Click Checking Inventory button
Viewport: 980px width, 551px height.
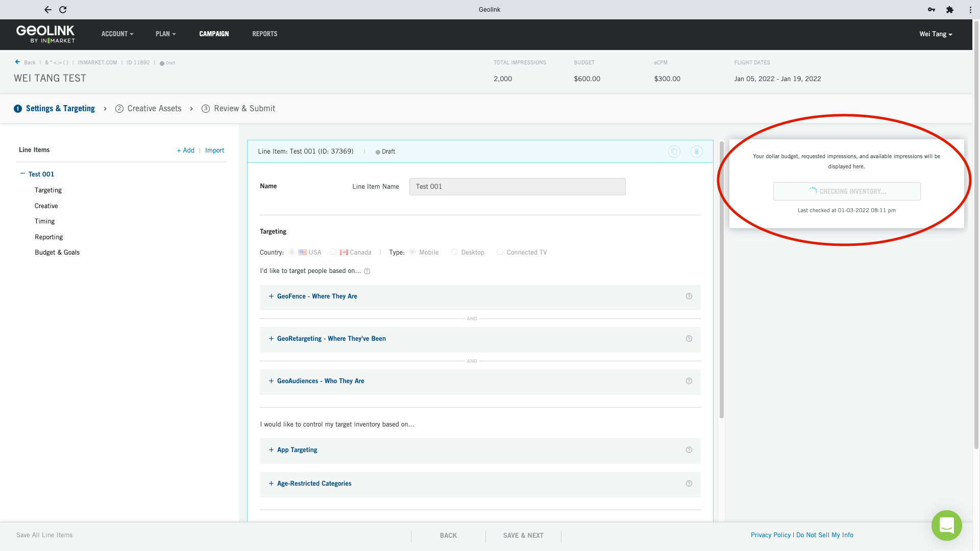pyautogui.click(x=847, y=191)
